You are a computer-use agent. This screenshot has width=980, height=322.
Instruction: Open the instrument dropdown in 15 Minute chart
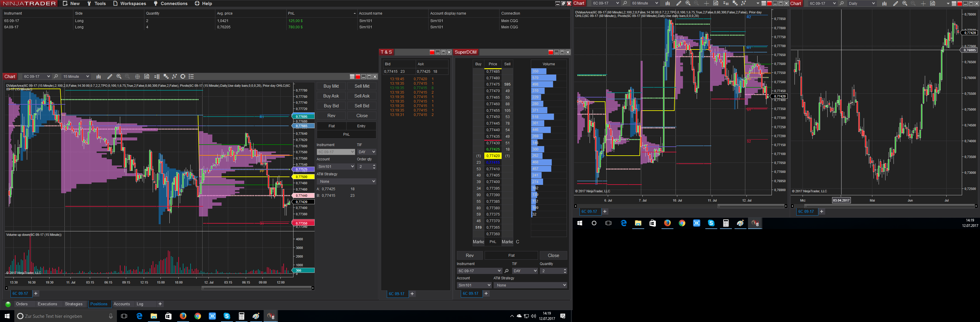coord(36,77)
